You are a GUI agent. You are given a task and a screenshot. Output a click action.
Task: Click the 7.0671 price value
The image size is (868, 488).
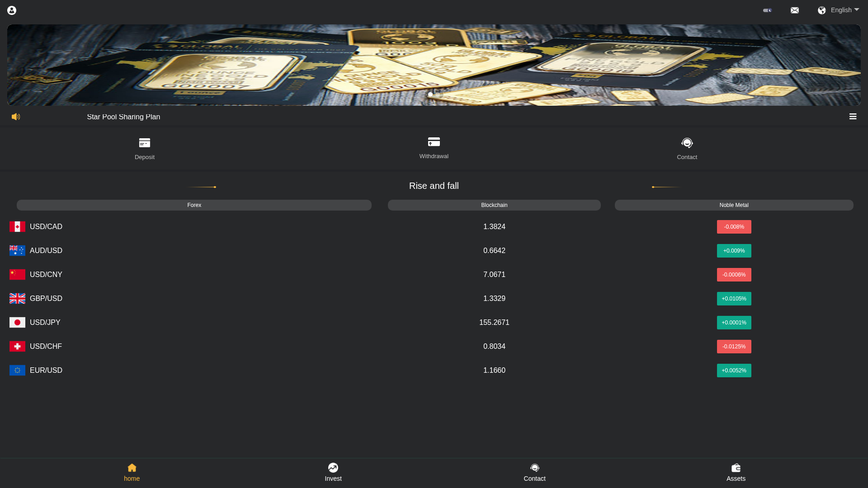(494, 275)
